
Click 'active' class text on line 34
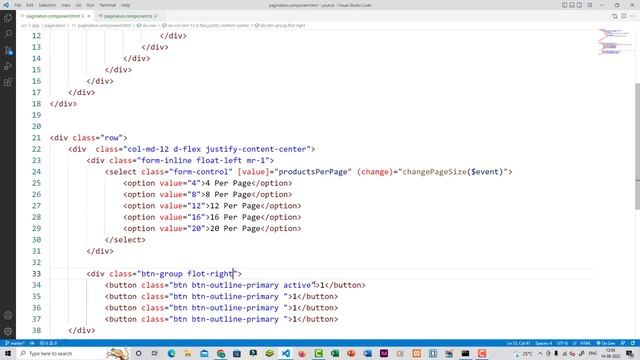pos(297,285)
